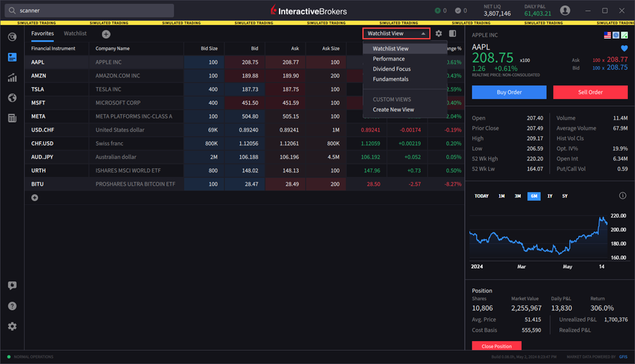Toggle the AAPL favorite heart
This screenshot has height=364, width=635.
tap(624, 48)
